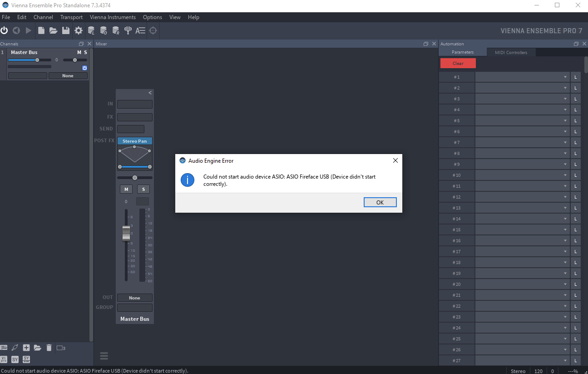Screen dimensions: 588x374
Task: Click the Stereo Pan post FX slot
Action: point(135,141)
